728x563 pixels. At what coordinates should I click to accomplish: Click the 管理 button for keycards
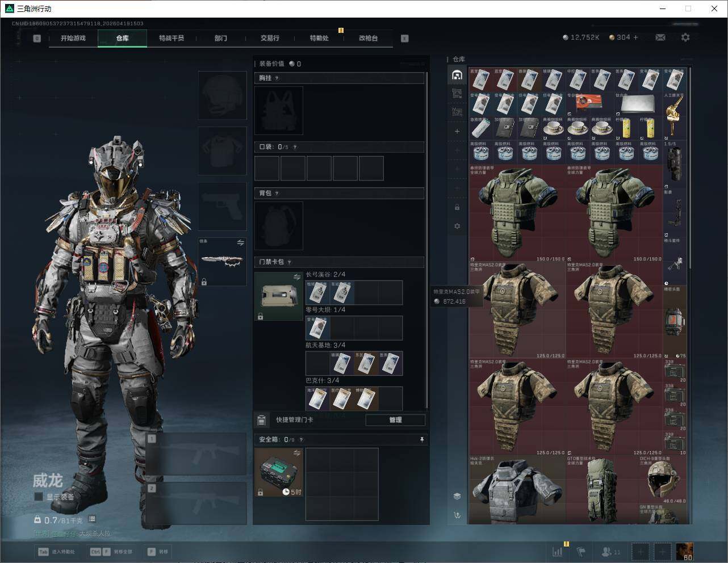(395, 420)
